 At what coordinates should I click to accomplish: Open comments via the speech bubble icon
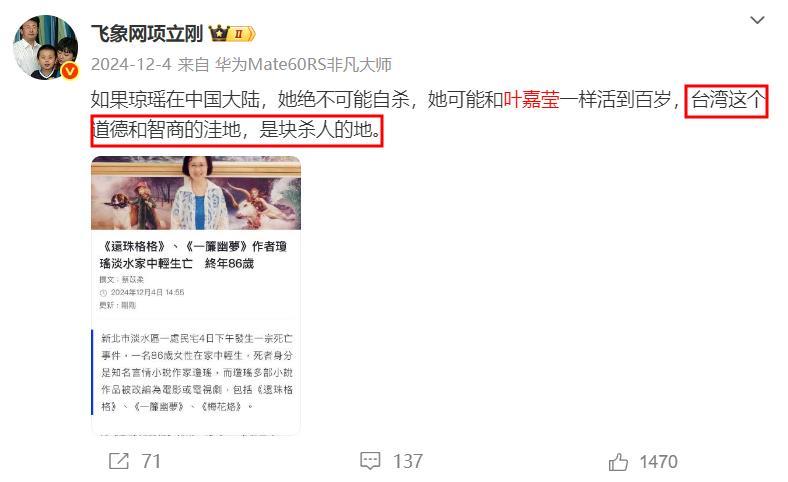click(x=370, y=460)
